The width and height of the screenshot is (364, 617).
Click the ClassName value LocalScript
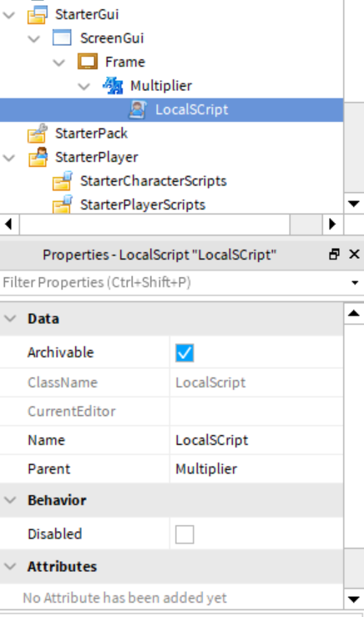click(210, 382)
